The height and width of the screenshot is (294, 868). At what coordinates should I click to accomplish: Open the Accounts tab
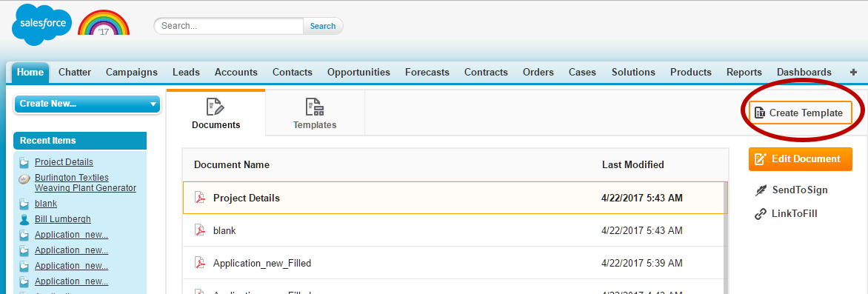pyautogui.click(x=236, y=72)
